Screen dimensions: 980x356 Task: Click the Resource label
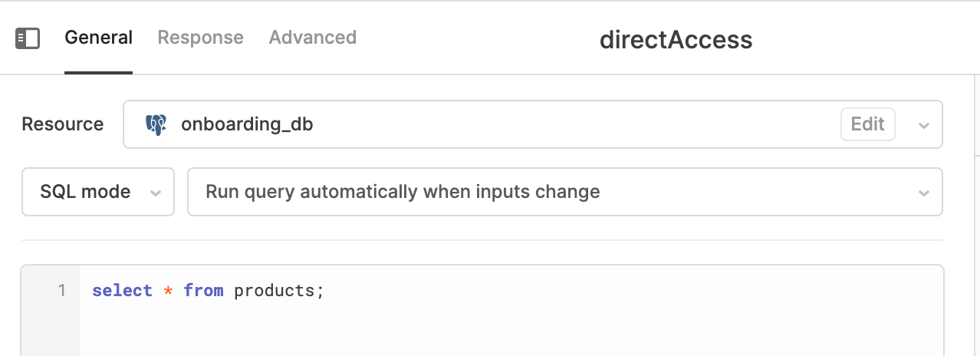click(63, 124)
